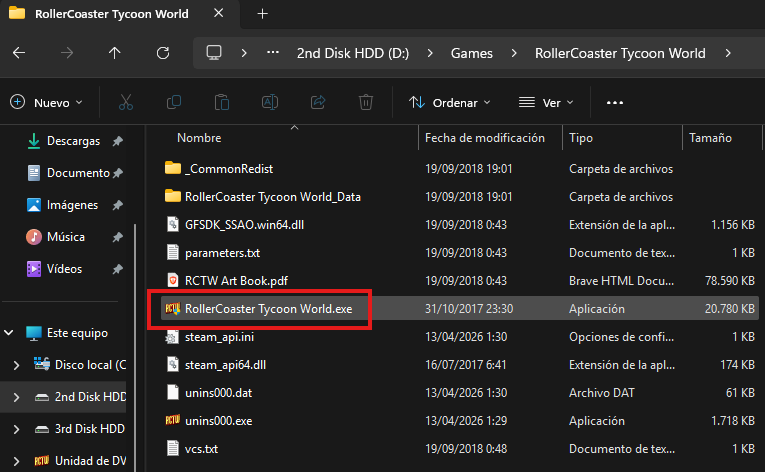Click the Delete trash icon
Image resolution: width=765 pixels, height=472 pixels.
[x=366, y=103]
